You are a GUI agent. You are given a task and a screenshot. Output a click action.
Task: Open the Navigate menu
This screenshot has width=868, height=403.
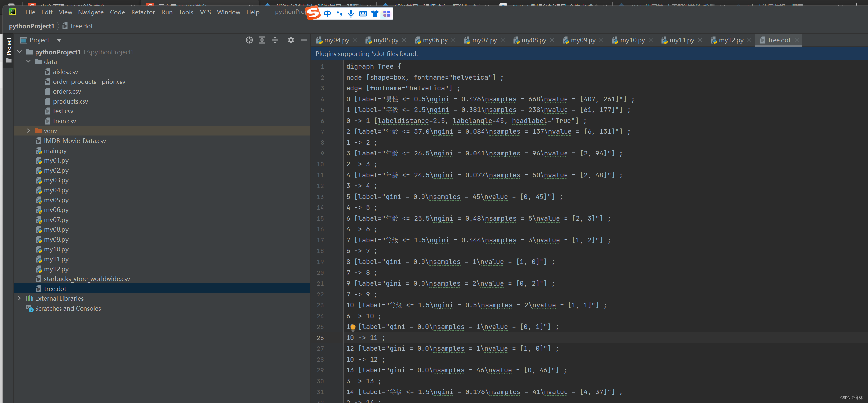click(91, 12)
